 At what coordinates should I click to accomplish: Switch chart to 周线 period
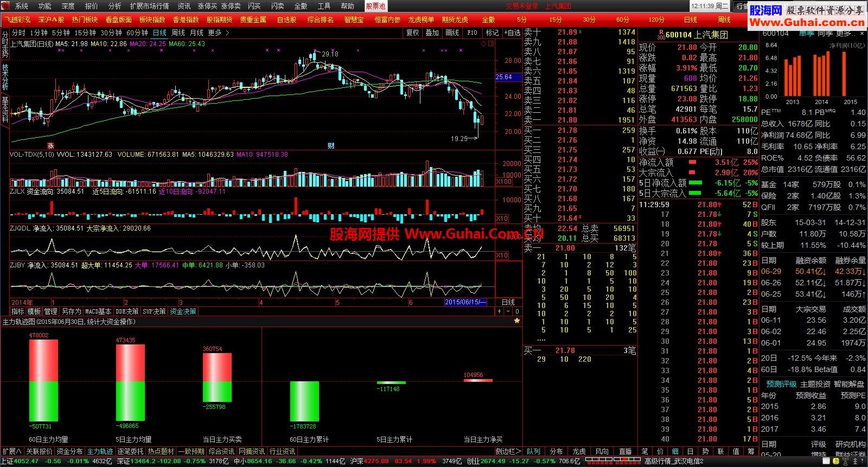pos(178,33)
